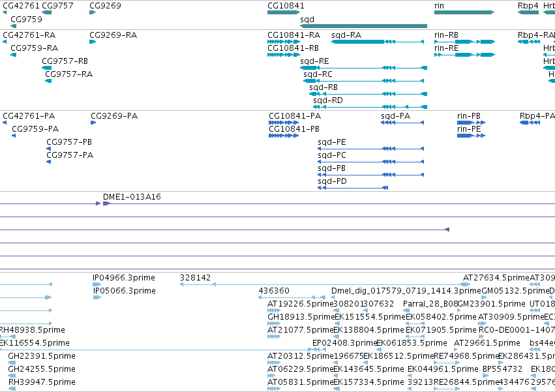555x392 pixels.
Task: Select the GH24255.5prime EST label
Action: click(42, 369)
